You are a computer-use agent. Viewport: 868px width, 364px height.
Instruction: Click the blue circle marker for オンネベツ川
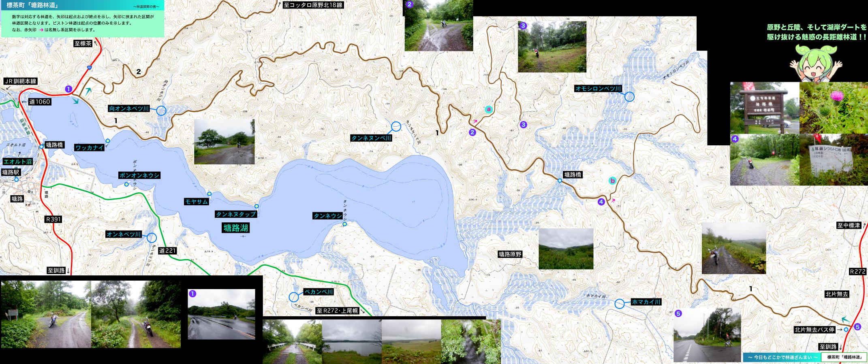pos(152,237)
